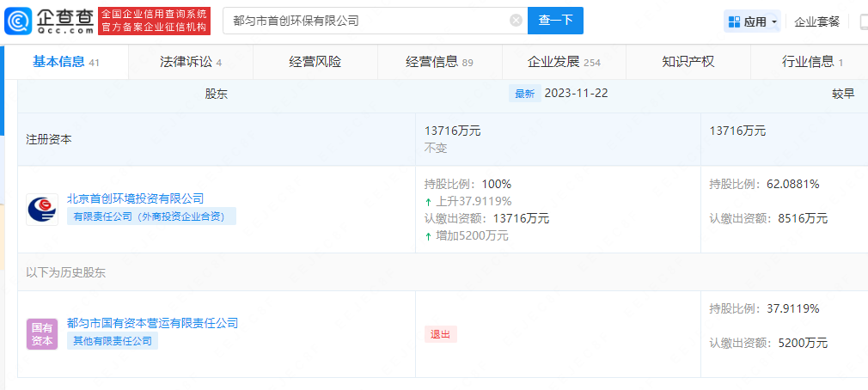Image resolution: width=868 pixels, height=390 pixels.
Task: Click the 查一下 search button
Action: [x=555, y=21]
